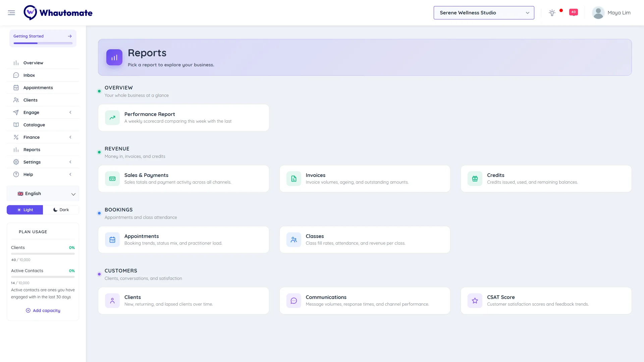644x362 pixels.
Task: Open Reports in sidebar menu
Action: click(x=43, y=149)
